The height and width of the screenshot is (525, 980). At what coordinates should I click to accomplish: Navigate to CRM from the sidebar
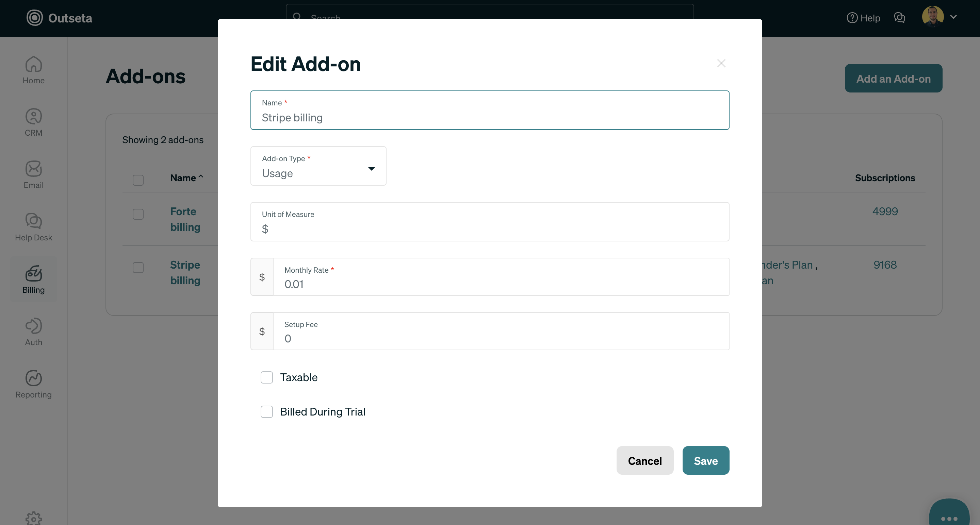[33, 122]
